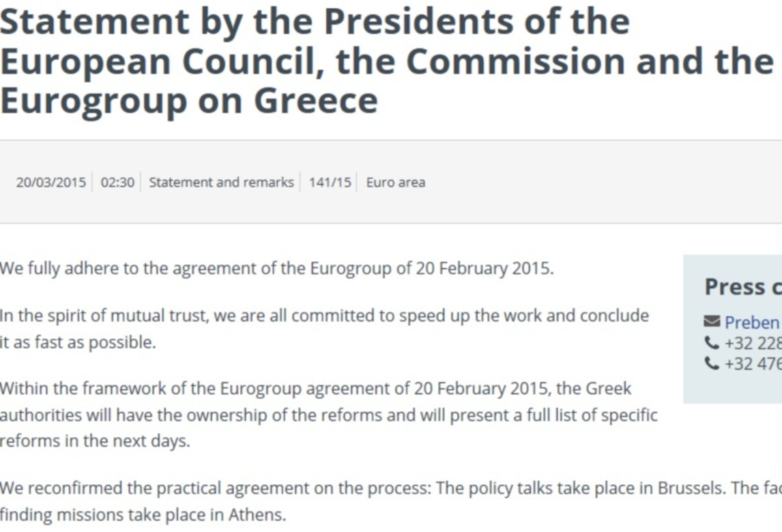Click the paragraph starting 'In the spirit of mutual trust'
The image size is (782, 532).
(325, 329)
